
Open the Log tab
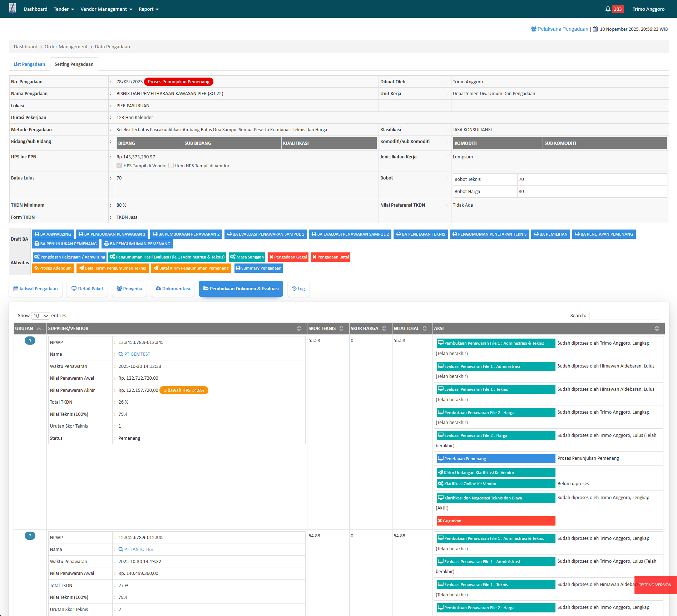[x=298, y=289]
